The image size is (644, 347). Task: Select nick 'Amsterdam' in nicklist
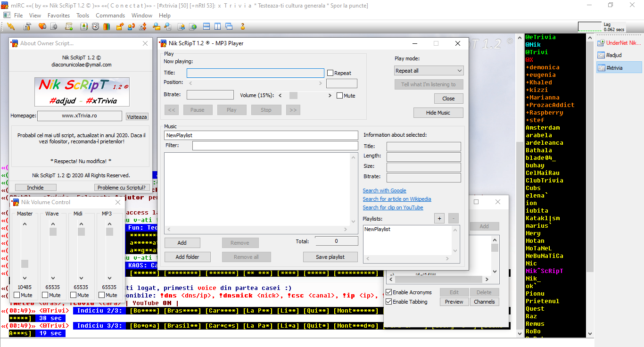point(543,128)
